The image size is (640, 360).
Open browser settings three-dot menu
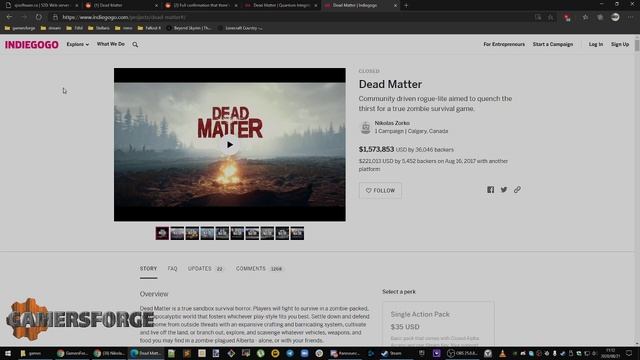point(630,17)
